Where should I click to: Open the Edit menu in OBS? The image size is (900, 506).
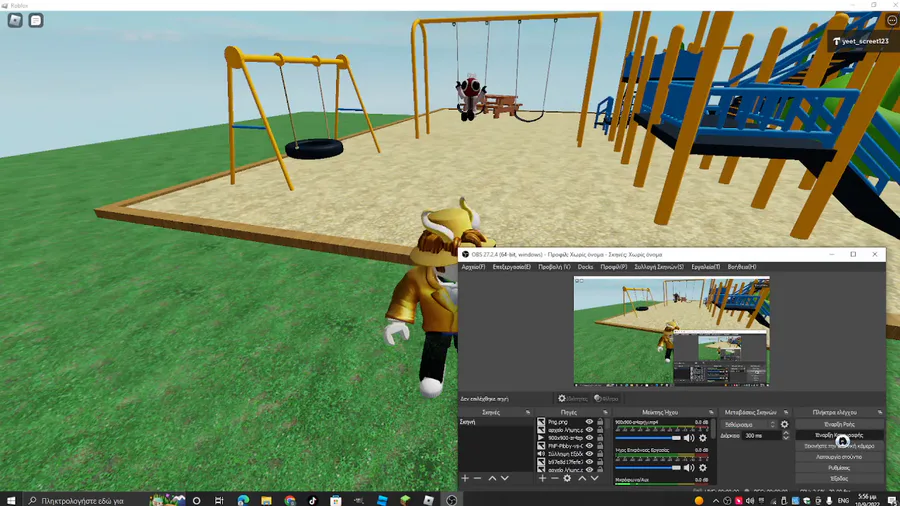(x=511, y=267)
